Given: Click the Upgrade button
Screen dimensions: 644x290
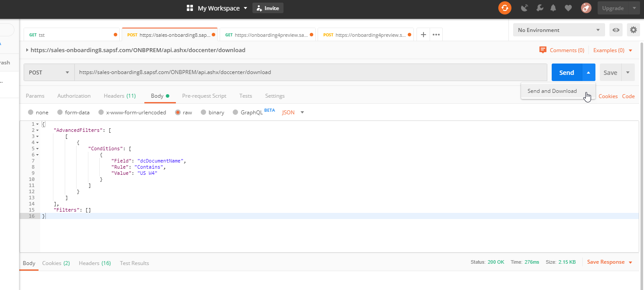Looking at the screenshot, I should click(612, 8).
